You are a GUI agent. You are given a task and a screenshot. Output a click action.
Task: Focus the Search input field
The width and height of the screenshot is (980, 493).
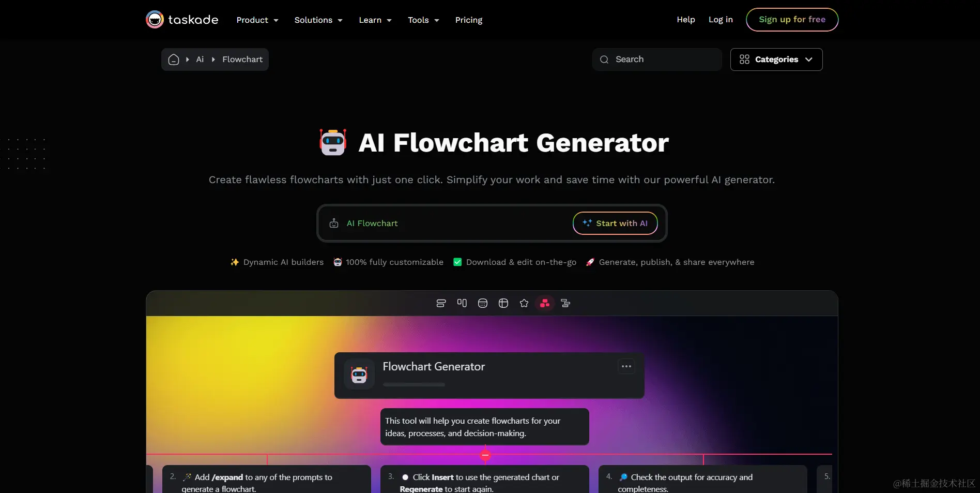[657, 59]
